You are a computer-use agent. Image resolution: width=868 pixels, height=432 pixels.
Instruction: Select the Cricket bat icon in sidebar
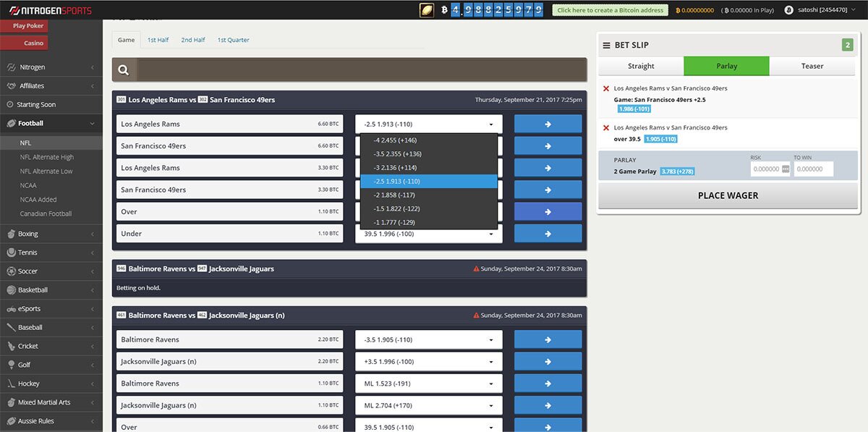click(12, 346)
